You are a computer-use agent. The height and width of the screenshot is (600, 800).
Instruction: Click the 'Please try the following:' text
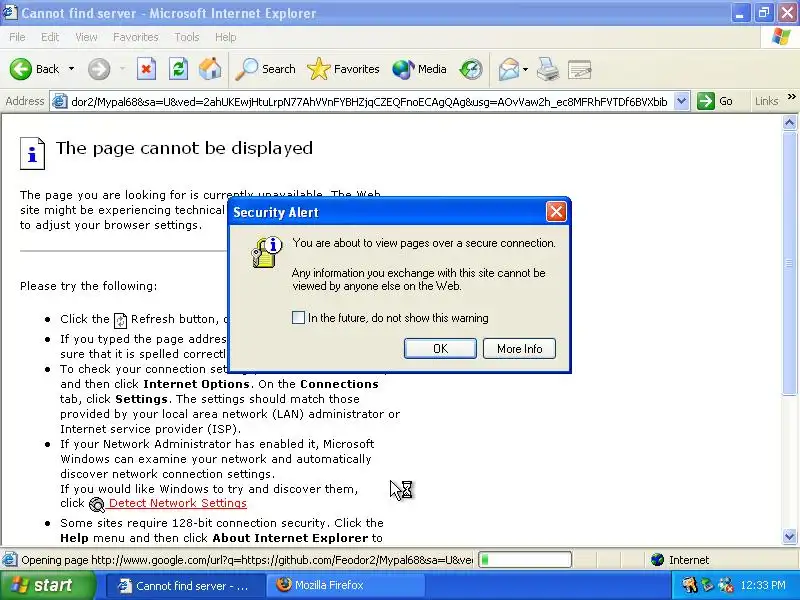pos(89,286)
